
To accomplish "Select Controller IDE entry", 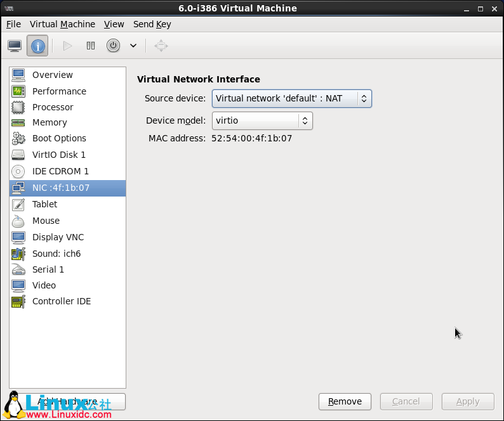I will (x=67, y=302).
